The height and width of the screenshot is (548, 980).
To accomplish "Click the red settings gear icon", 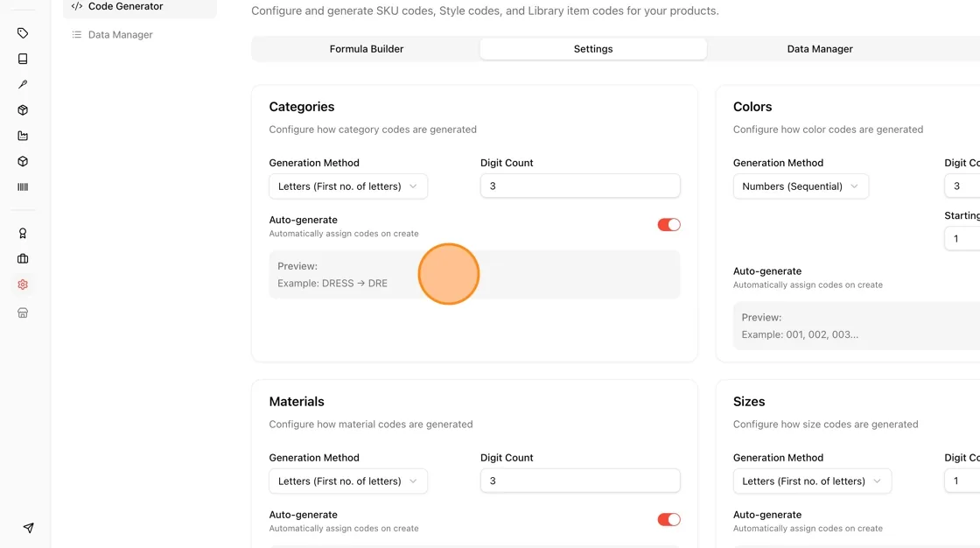I will point(23,285).
